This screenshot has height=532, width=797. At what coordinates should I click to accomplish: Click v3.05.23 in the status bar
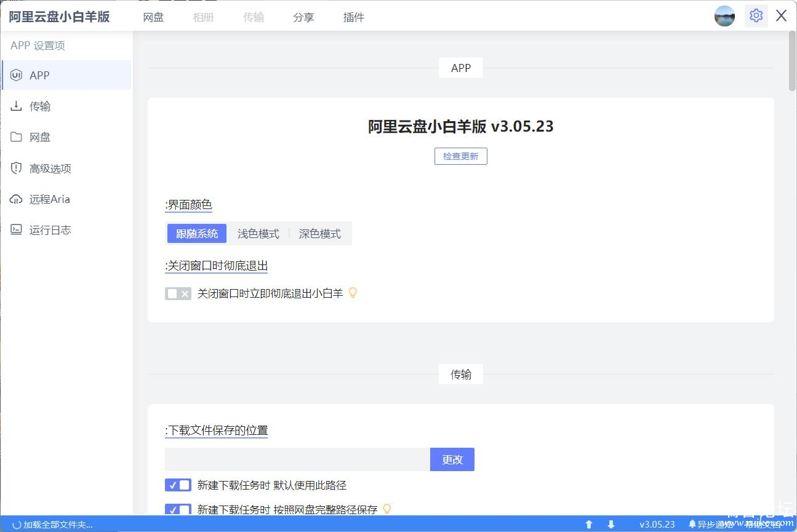click(x=657, y=525)
